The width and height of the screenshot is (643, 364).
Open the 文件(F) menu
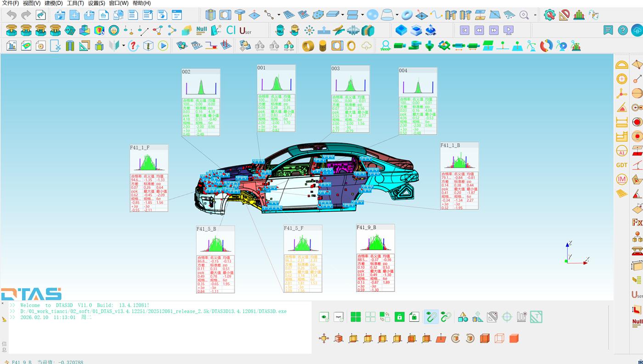(11, 3)
